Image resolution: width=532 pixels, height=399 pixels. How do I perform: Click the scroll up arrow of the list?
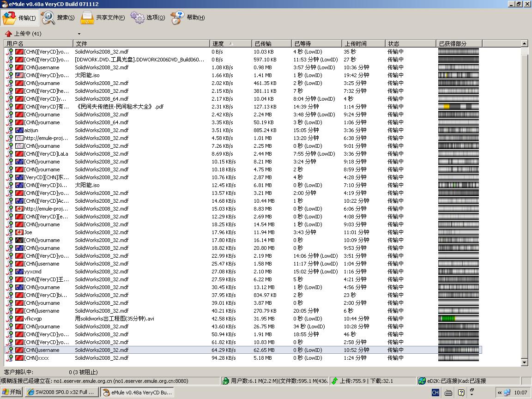click(524, 43)
